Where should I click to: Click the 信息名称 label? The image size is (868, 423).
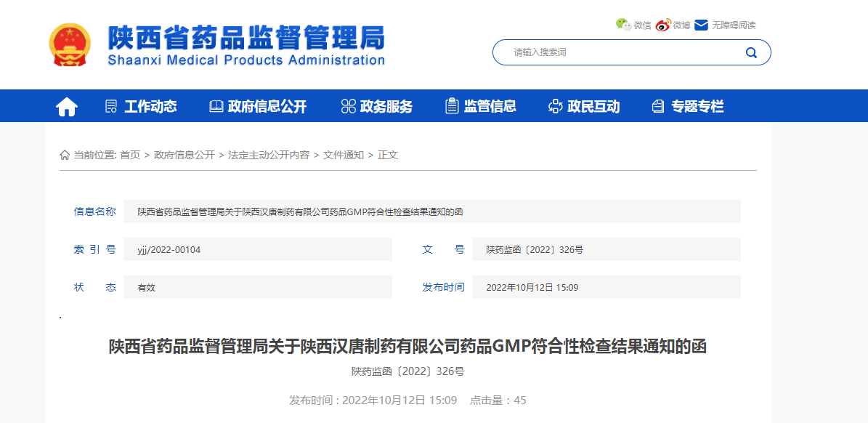coord(95,211)
